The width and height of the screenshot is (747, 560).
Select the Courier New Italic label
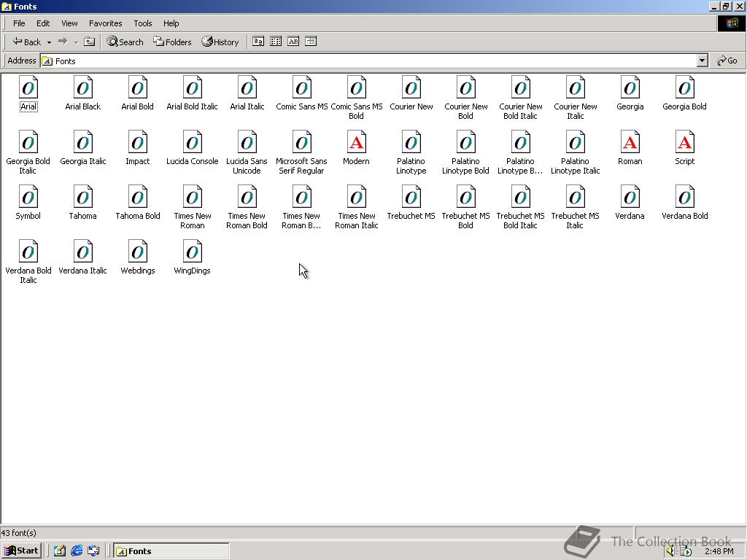pyautogui.click(x=575, y=111)
